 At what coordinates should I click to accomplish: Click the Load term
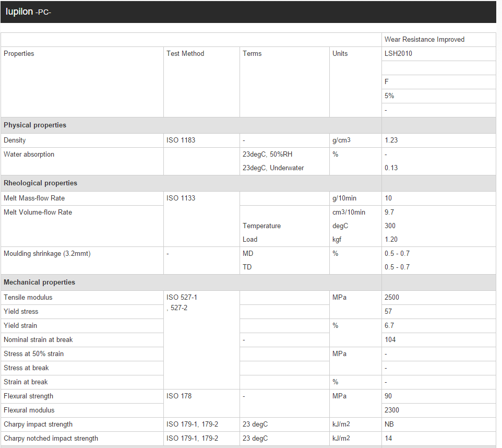point(250,239)
